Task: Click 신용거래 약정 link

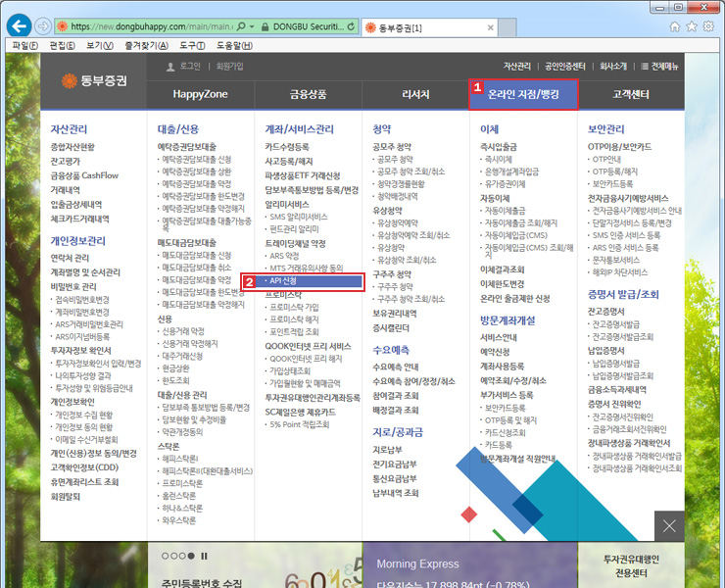Action: click(183, 331)
